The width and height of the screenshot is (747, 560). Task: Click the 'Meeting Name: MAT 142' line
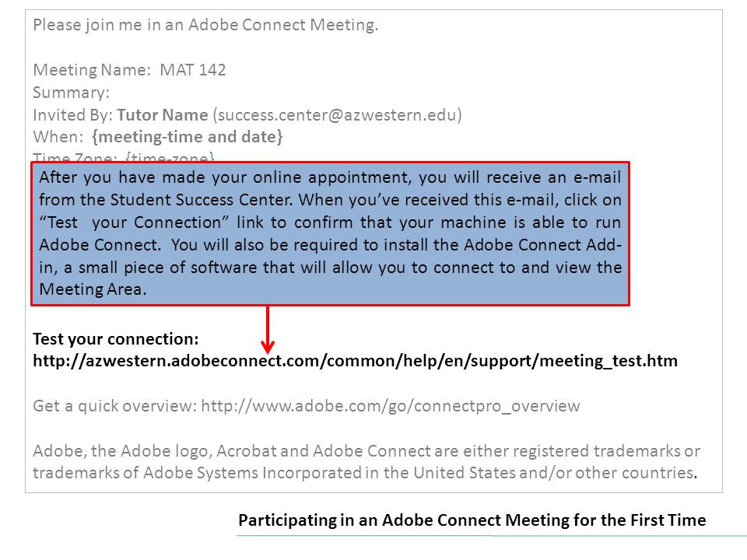[129, 70]
